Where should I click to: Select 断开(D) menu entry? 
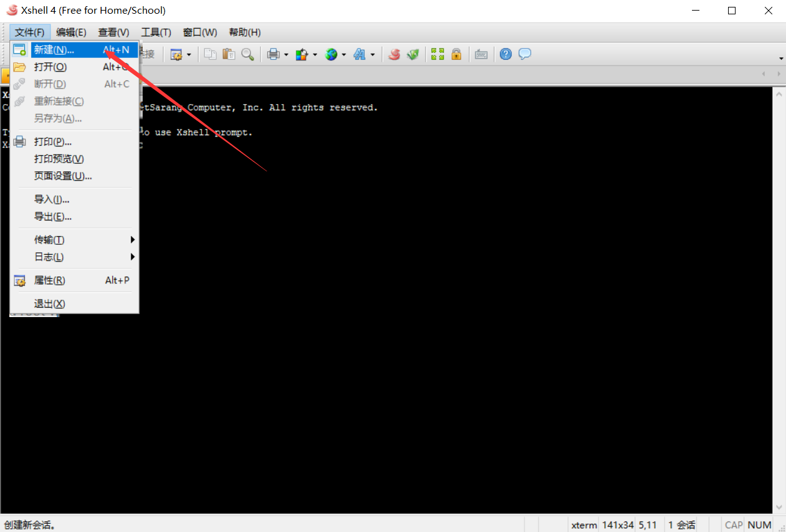click(74, 84)
